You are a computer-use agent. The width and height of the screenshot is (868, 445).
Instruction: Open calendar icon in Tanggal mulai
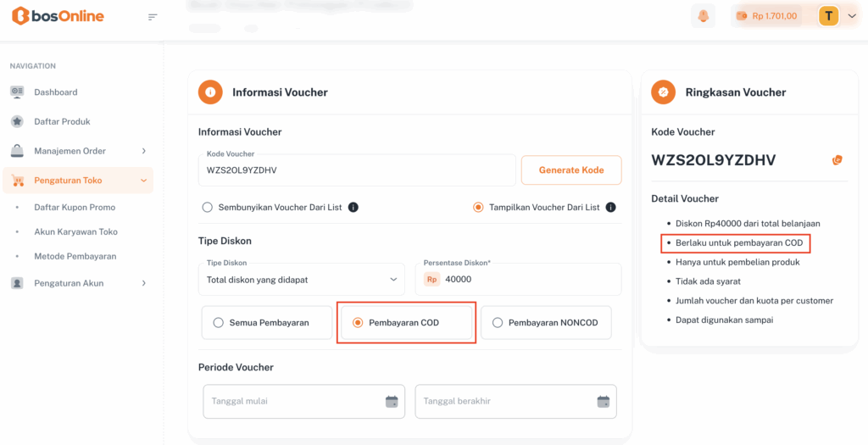(x=392, y=401)
